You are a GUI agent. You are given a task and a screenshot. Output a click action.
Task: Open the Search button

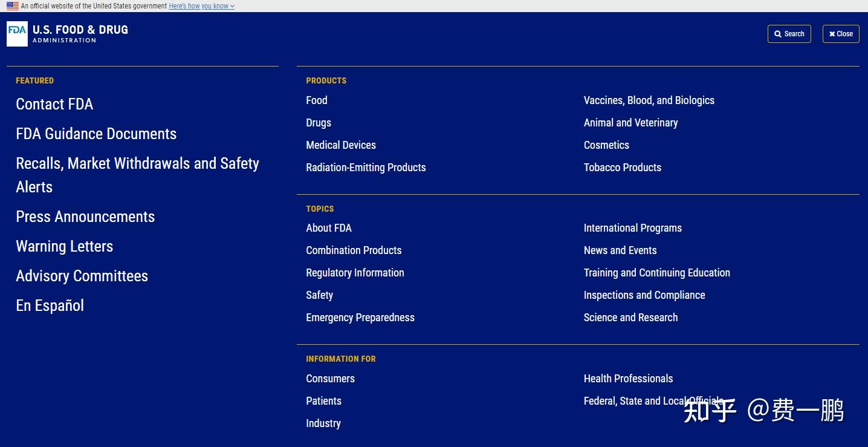(x=789, y=34)
